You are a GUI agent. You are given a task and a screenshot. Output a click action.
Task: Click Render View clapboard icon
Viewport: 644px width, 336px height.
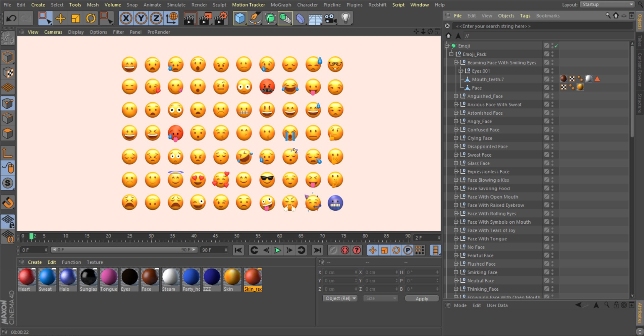190,18
